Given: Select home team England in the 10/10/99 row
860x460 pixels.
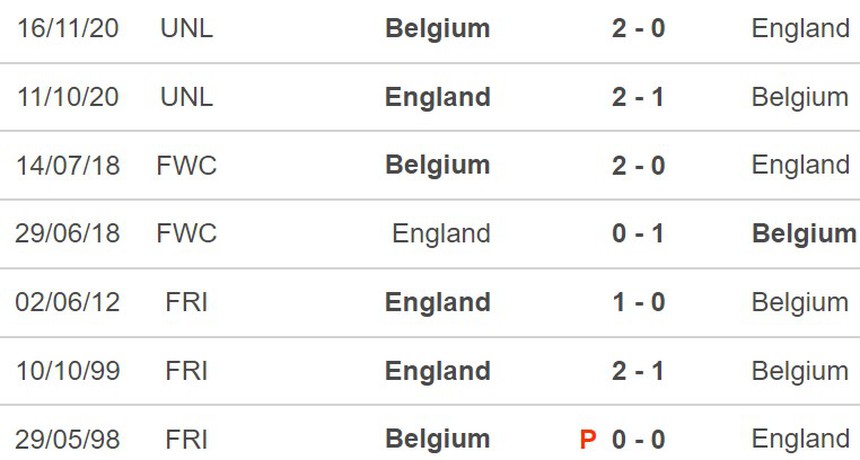Looking at the screenshot, I should pyautogui.click(x=438, y=371).
